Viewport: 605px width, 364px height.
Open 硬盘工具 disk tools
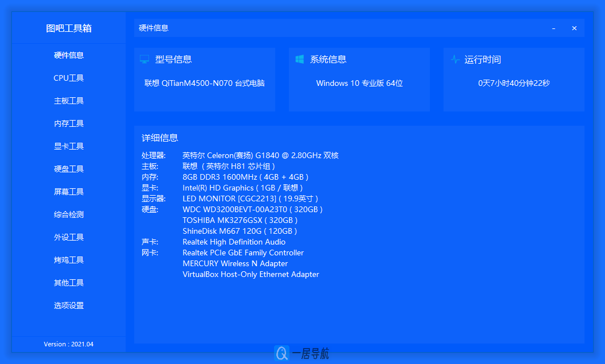(68, 168)
